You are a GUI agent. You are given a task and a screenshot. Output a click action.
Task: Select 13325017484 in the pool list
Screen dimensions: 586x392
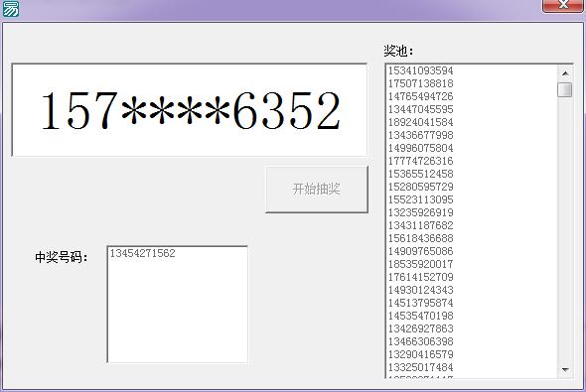[x=420, y=367]
